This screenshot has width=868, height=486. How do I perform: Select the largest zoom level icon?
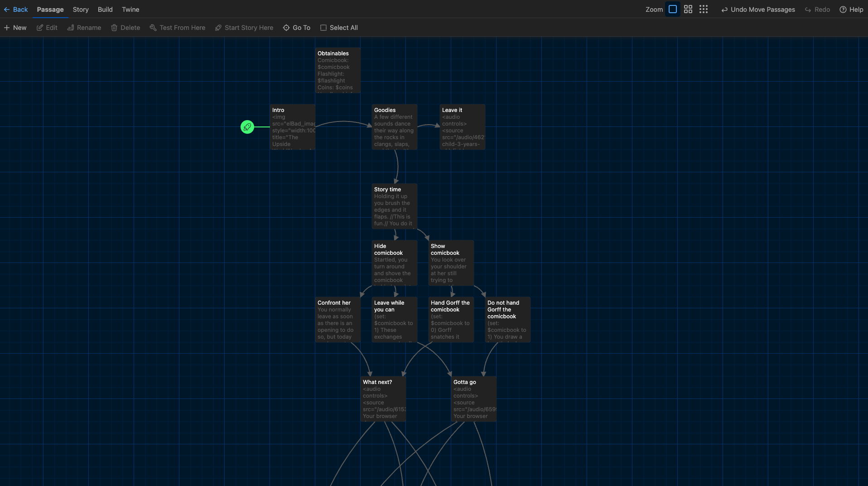tap(673, 10)
